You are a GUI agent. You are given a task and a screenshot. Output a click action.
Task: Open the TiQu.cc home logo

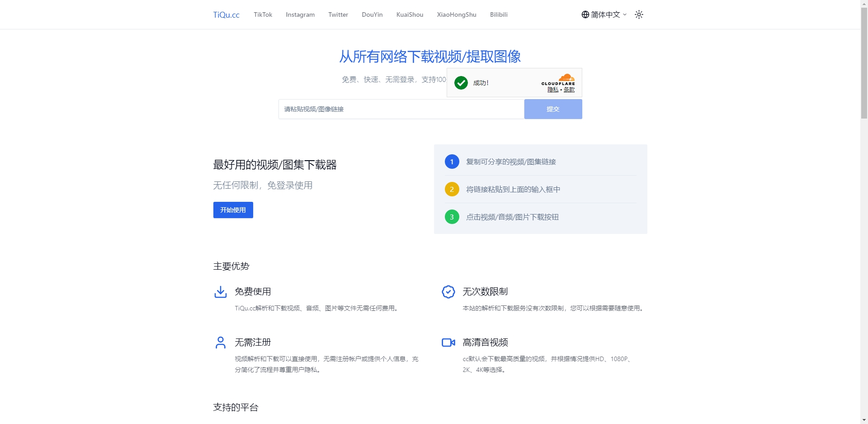pos(226,14)
